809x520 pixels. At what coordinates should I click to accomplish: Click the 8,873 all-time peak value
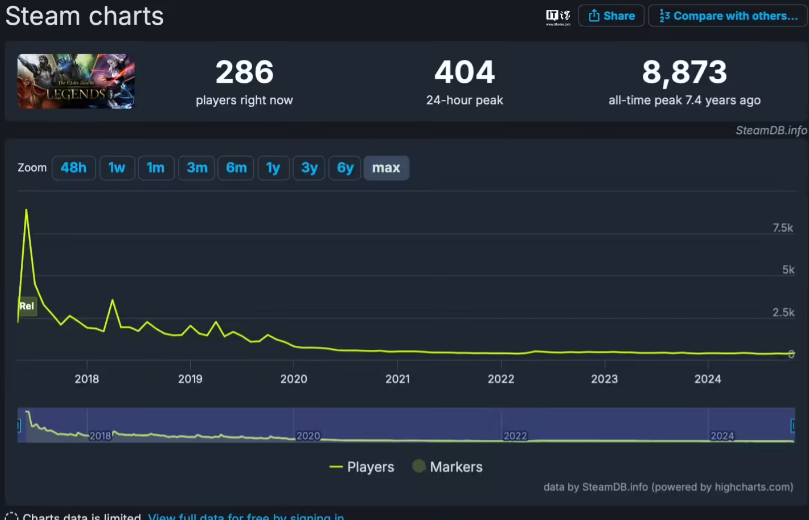pos(685,72)
